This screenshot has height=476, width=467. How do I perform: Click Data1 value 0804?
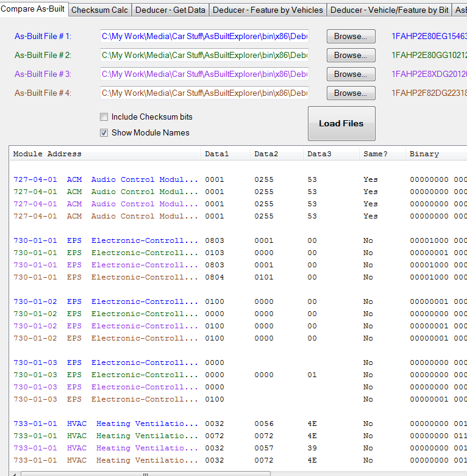tap(215, 277)
